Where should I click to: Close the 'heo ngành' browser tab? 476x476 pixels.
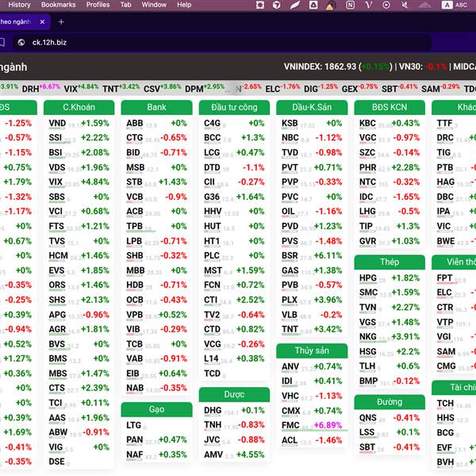(x=42, y=22)
